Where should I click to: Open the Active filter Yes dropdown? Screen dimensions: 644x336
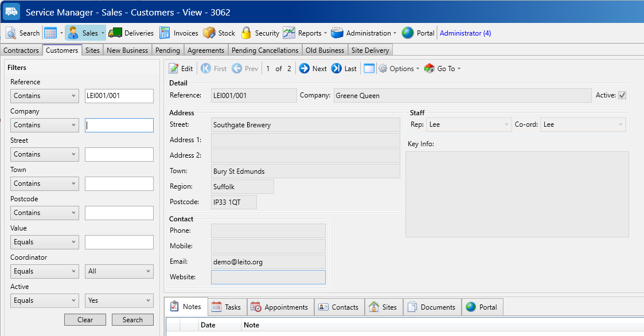click(x=119, y=300)
